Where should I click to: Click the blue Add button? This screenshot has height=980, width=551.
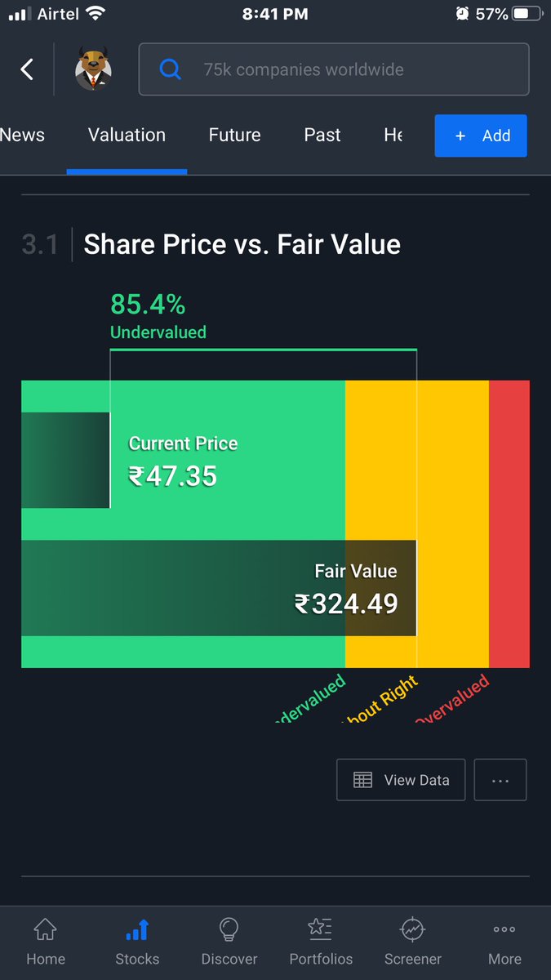point(481,136)
